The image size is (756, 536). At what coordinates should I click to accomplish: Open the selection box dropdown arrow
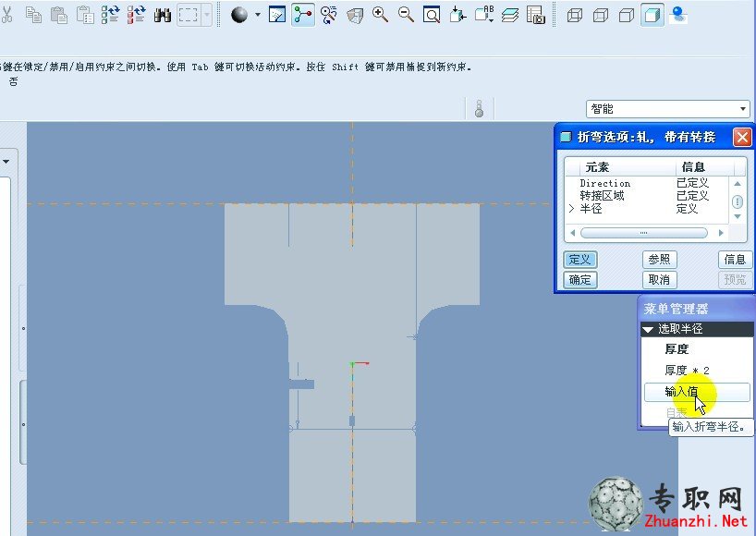(206, 15)
